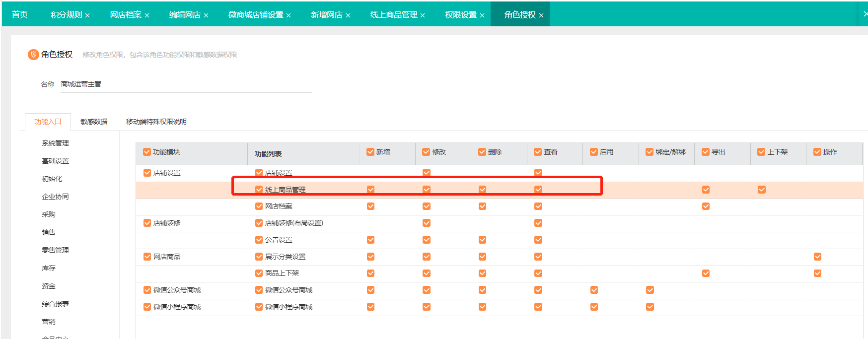This screenshot has height=339, width=868.
Task: Expand 零售管理 in the sidebar
Action: 55,250
